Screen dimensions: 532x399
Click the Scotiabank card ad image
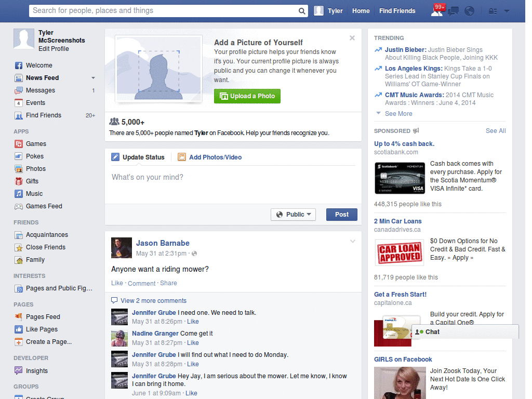tap(400, 178)
